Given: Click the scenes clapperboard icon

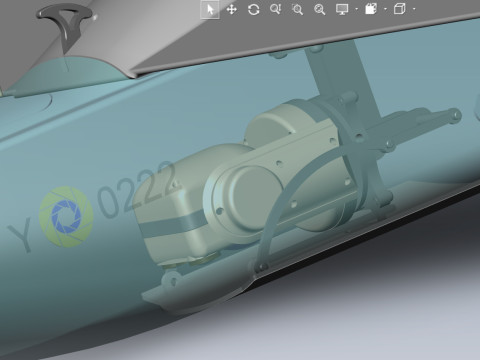Looking at the screenshot, I should [371, 9].
